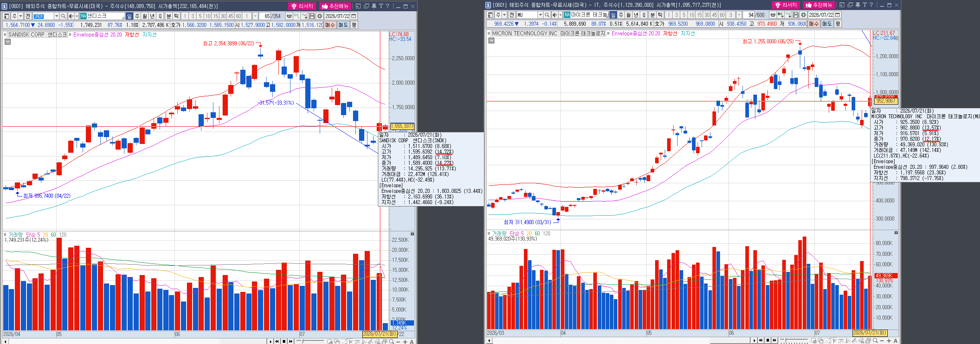
Task: Open 추천메뉴 recommended menu in SanDisk window
Action: [335, 6]
